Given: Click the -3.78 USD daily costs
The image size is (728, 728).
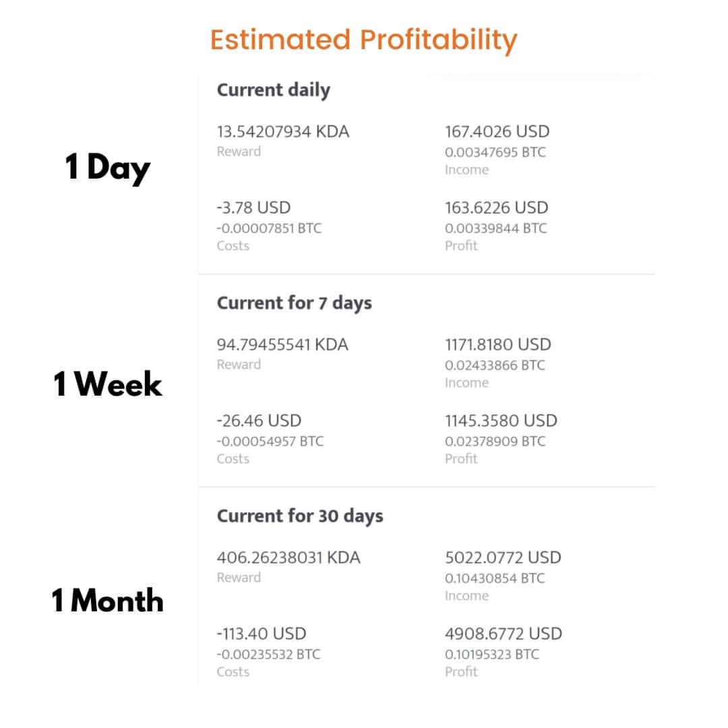Looking at the screenshot, I should click(253, 208).
